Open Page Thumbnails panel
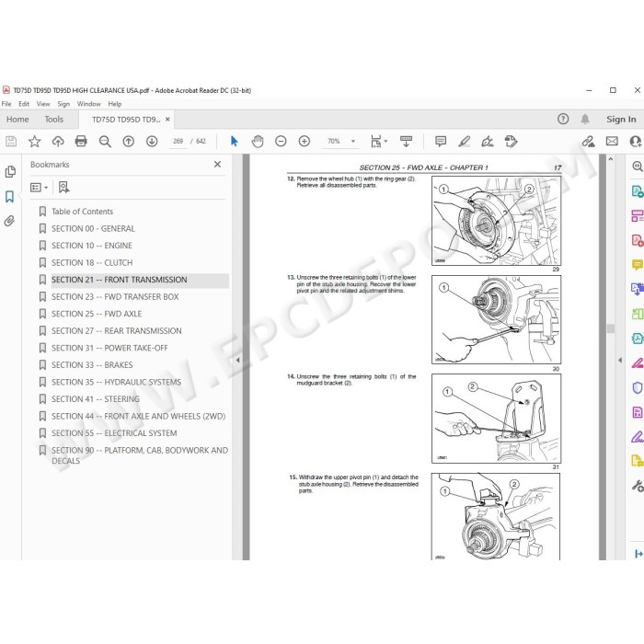The width and height of the screenshot is (644, 644). [x=10, y=172]
